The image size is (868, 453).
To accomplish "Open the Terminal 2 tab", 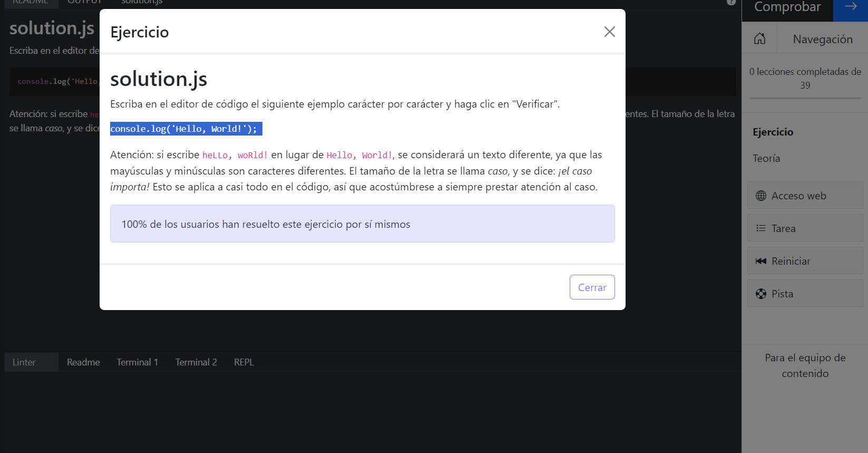I will [x=196, y=362].
